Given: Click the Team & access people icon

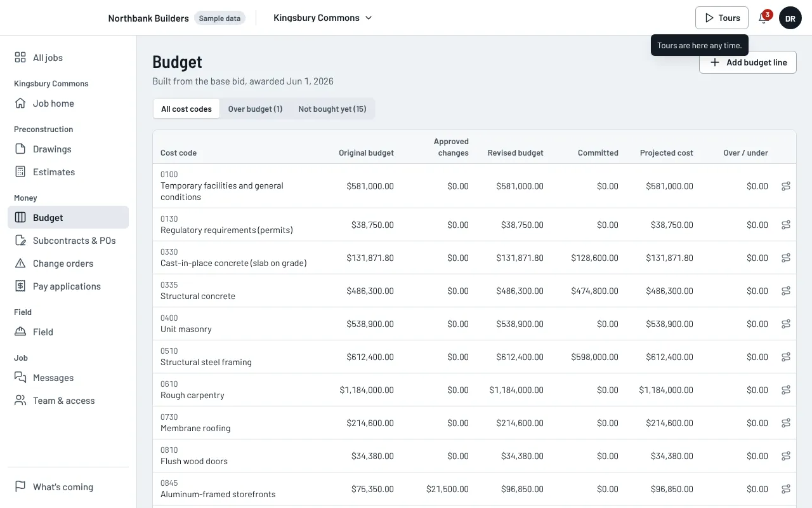Looking at the screenshot, I should click(20, 401).
